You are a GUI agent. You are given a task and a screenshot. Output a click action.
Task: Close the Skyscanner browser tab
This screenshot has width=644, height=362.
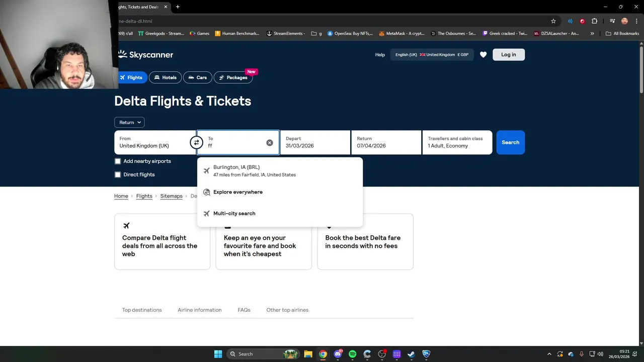(x=166, y=7)
